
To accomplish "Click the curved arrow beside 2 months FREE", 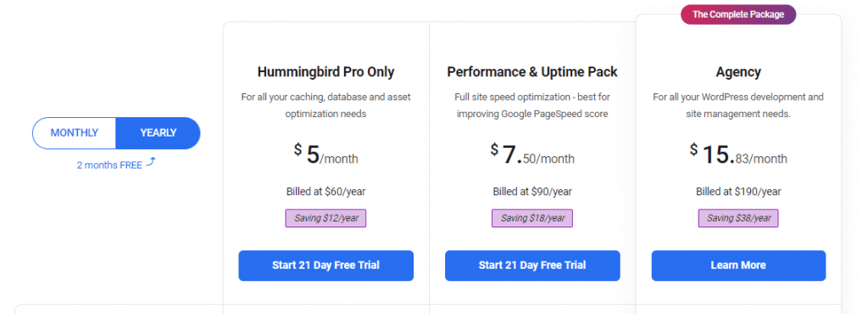I will (151, 163).
